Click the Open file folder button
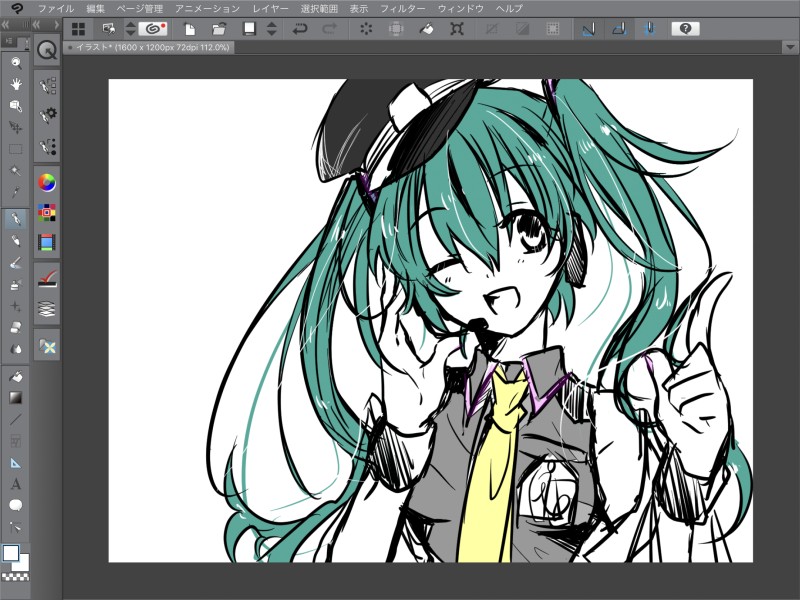The height and width of the screenshot is (600, 800). [x=219, y=29]
